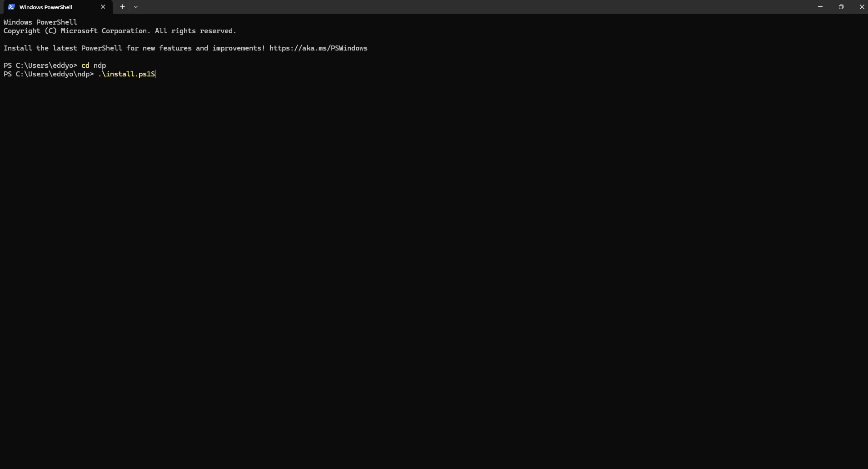Click the empty title bar area
This screenshot has width=868, height=469.
[x=454, y=7]
